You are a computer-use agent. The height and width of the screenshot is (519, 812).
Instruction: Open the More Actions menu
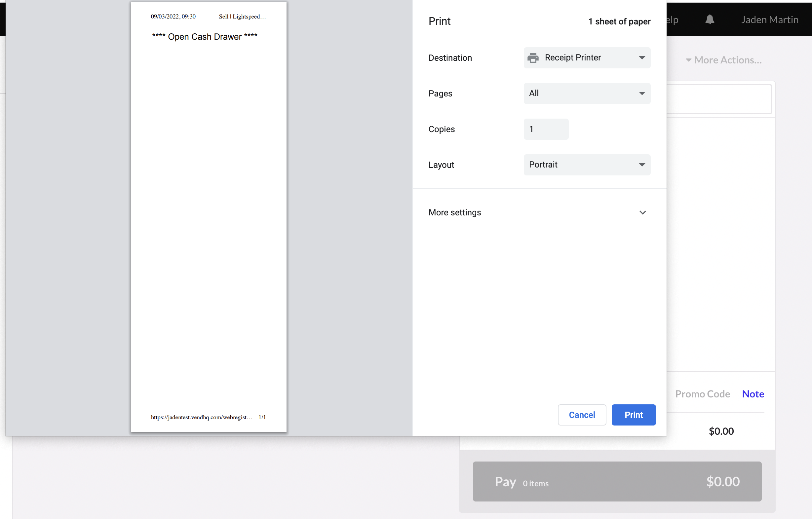click(x=727, y=60)
